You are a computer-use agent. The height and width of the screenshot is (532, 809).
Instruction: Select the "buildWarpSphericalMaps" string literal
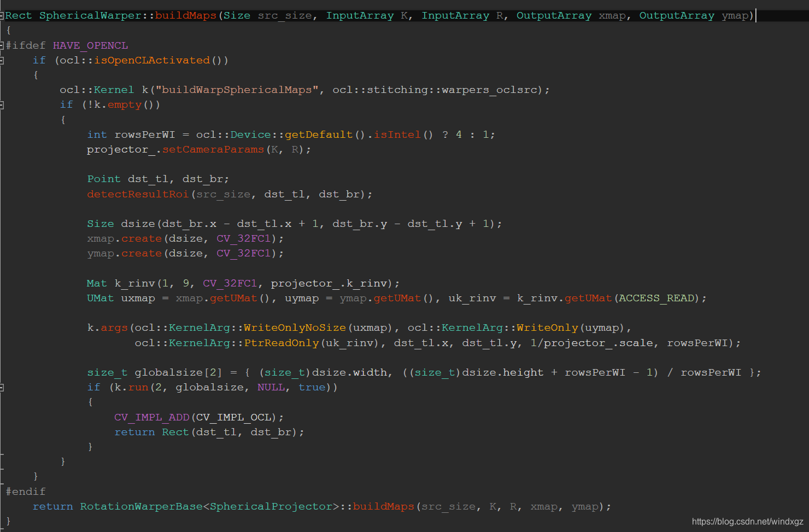pos(236,89)
